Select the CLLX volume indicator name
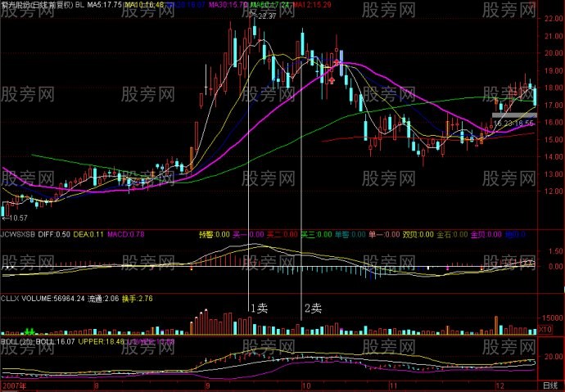Image resolution: width=565 pixels, height=392 pixels. (x=10, y=299)
